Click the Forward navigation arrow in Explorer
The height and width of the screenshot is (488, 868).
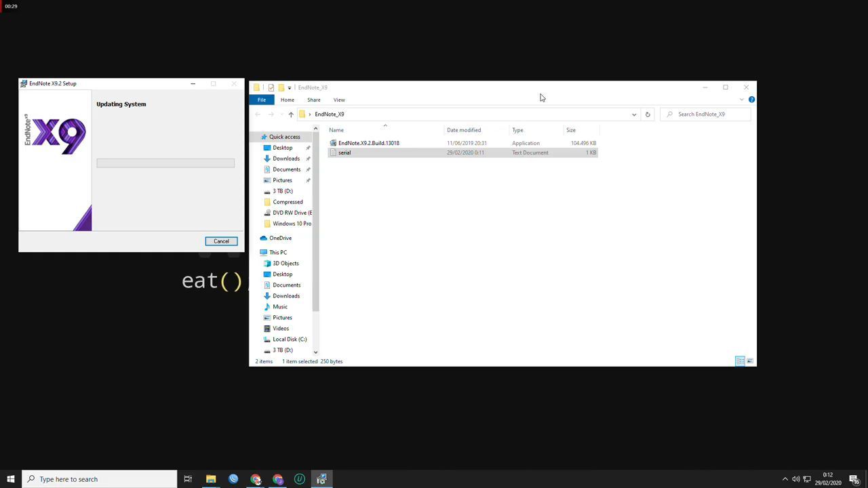pos(271,114)
